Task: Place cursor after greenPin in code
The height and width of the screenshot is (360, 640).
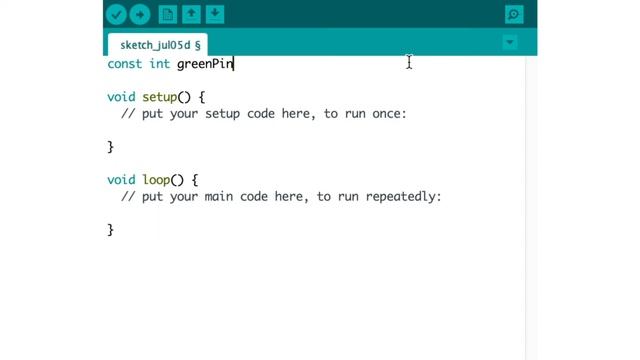Action: coord(233,64)
